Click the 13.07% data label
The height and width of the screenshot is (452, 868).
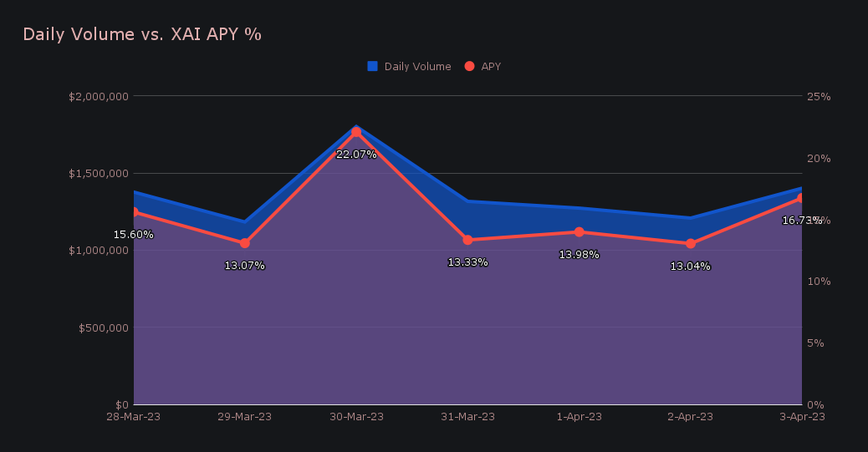[245, 266]
